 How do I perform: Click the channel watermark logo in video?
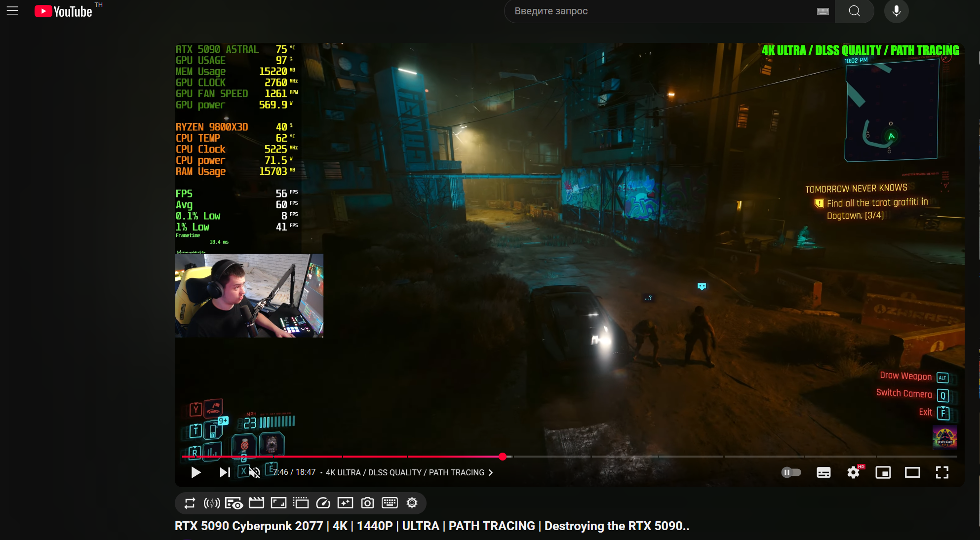pyautogui.click(x=944, y=437)
